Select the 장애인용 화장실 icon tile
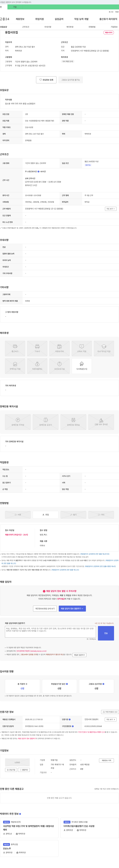The width and height of the screenshot is (119, 868). coord(73,422)
